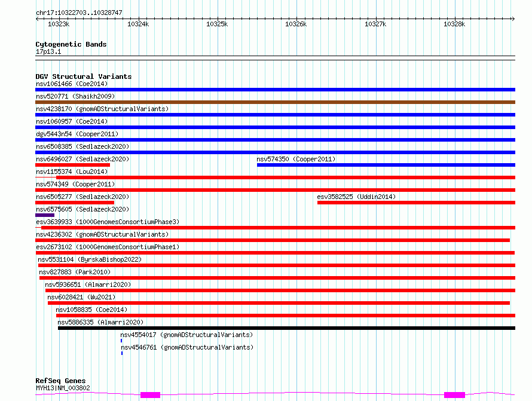Open the MYH13|NM_003802 gene label
This screenshot has height=401, width=532.
point(63,388)
